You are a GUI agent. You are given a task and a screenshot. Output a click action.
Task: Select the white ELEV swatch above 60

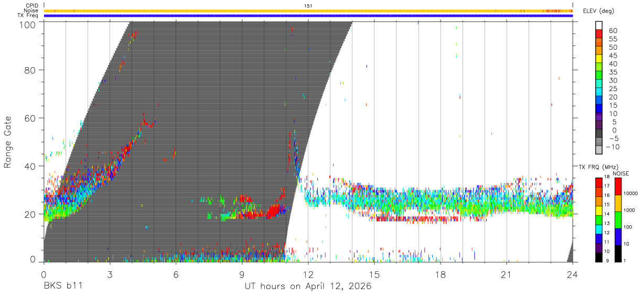coord(599,26)
